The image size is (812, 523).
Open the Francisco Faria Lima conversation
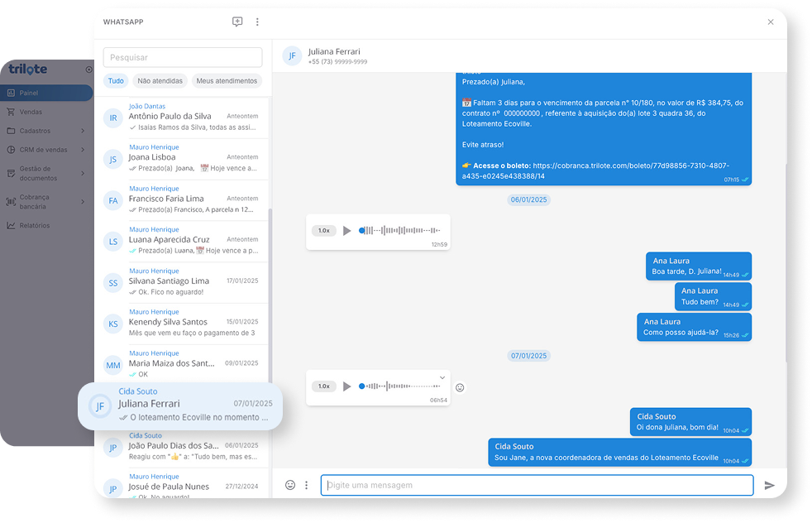[x=183, y=200]
